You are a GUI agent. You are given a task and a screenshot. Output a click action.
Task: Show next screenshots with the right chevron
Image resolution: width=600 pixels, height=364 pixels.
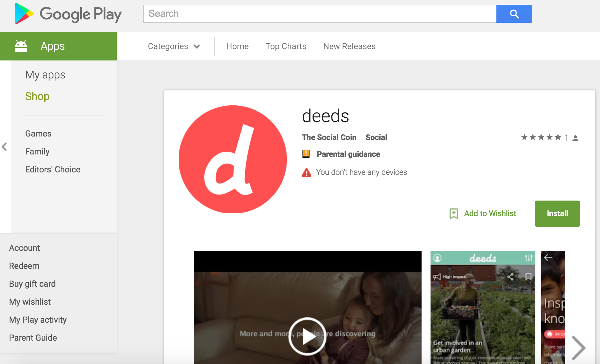(x=578, y=348)
